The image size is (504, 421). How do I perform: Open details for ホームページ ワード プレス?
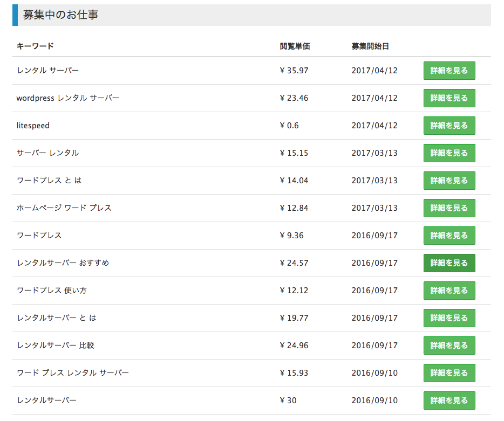[449, 208]
